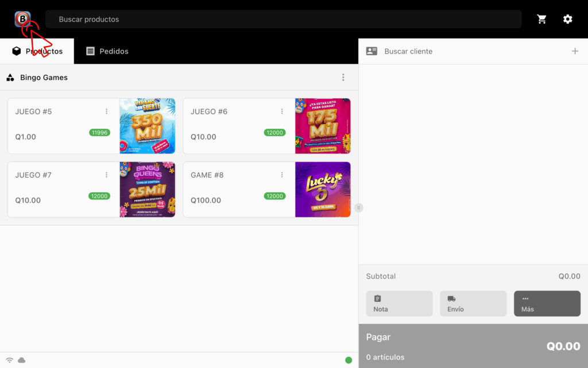Click the customer card icon
This screenshot has width=588, height=368.
pos(372,51)
